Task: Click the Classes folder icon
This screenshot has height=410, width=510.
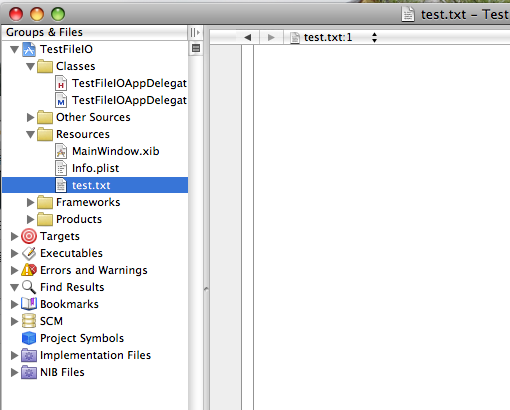Action: point(45,66)
